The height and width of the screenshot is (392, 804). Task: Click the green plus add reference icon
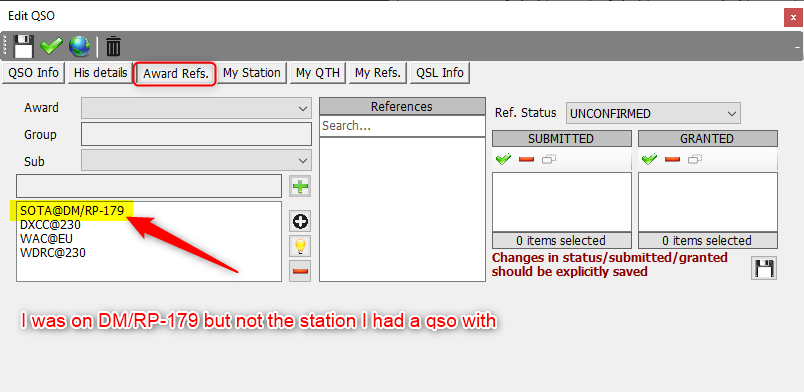300,186
